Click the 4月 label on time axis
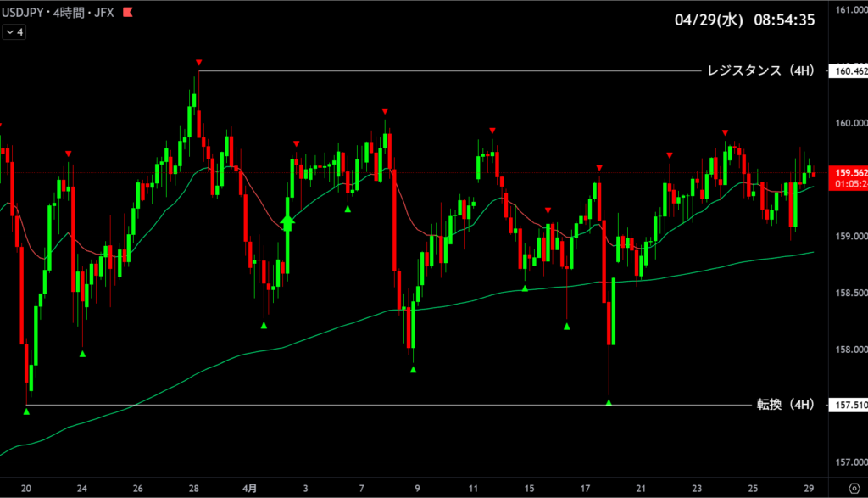Viewport: 868px width, 498px height. [250, 489]
